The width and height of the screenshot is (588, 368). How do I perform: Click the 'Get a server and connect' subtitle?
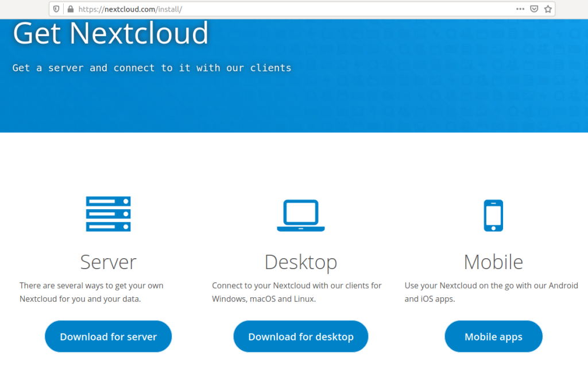[152, 68]
